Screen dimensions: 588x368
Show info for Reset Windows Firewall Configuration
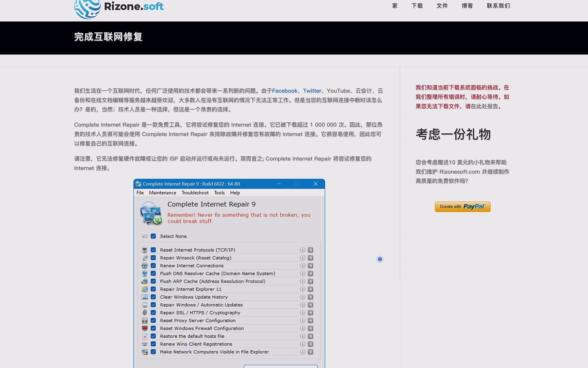(x=302, y=328)
